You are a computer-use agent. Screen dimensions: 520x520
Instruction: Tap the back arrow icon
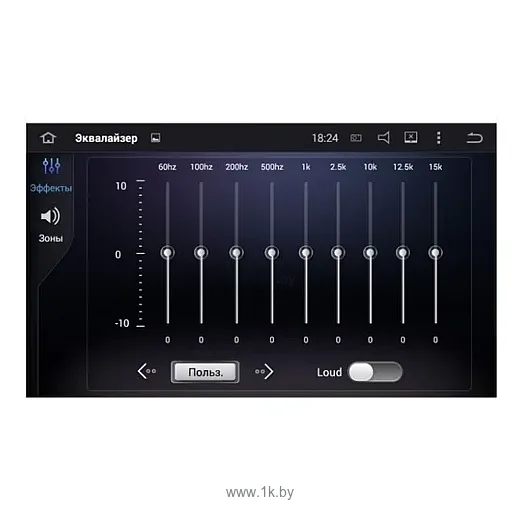pyautogui.click(x=474, y=138)
